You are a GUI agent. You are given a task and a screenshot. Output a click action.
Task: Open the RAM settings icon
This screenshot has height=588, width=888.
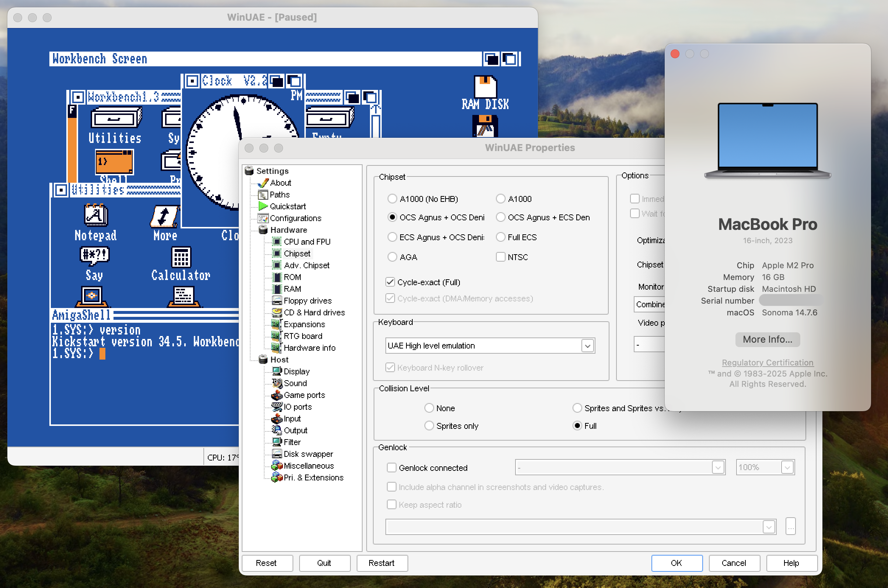point(277,289)
